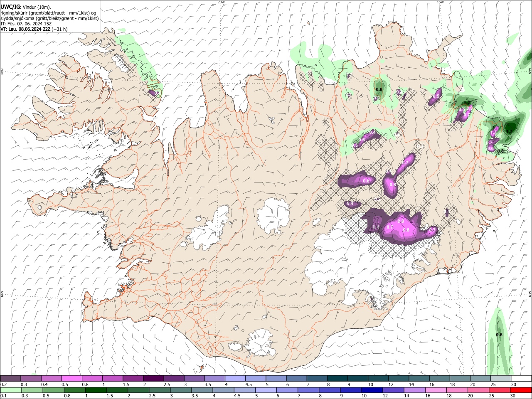Screen dimensions: 532x399
Task: Select upper legend swatch between 6 and 7
Action: pos(296,379)
